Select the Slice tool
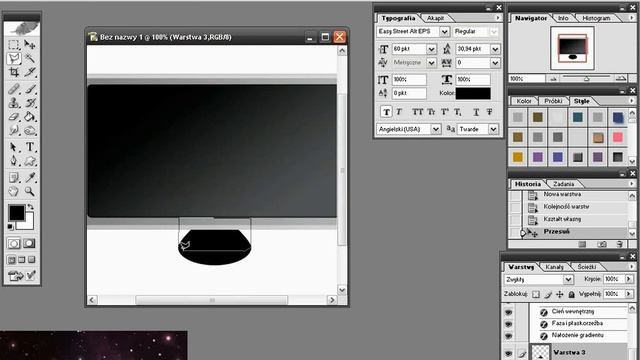Image resolution: width=640 pixels, height=360 pixels. point(29,72)
